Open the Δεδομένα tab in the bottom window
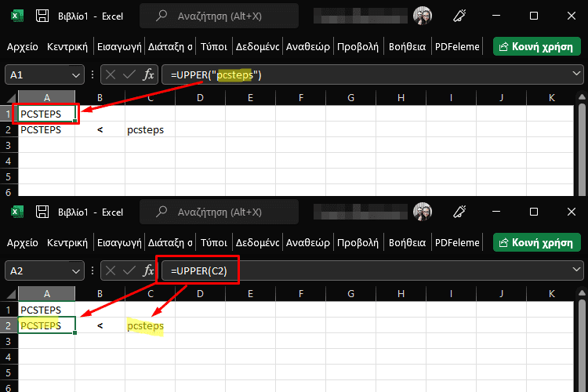The width and height of the screenshot is (588, 392). 257,243
